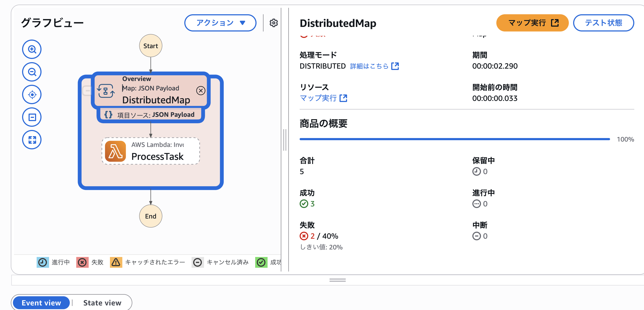The height and width of the screenshot is (310, 644).
Task: Click ellipsis icon under 進行中 count
Action: pos(476,204)
